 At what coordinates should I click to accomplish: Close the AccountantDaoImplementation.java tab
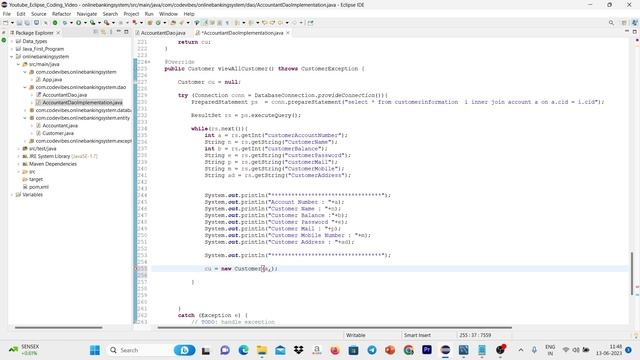(288, 33)
